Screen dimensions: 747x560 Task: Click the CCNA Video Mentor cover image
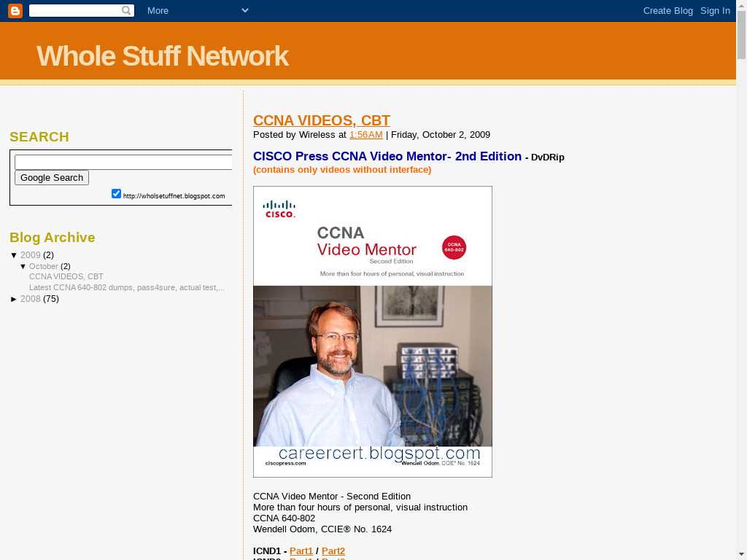[372, 332]
